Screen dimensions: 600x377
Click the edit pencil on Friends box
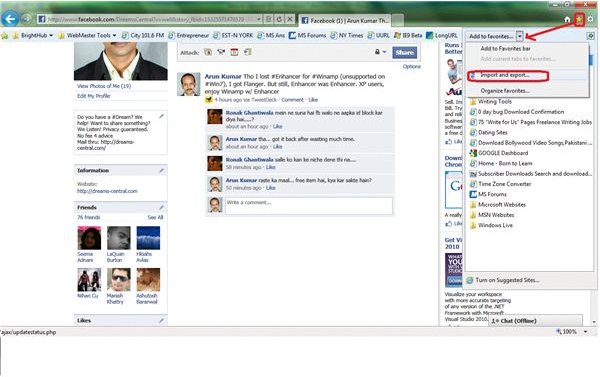pos(161,207)
